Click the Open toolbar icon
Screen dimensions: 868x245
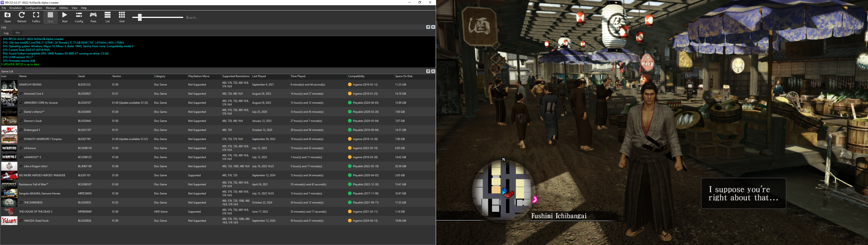[x=7, y=17]
